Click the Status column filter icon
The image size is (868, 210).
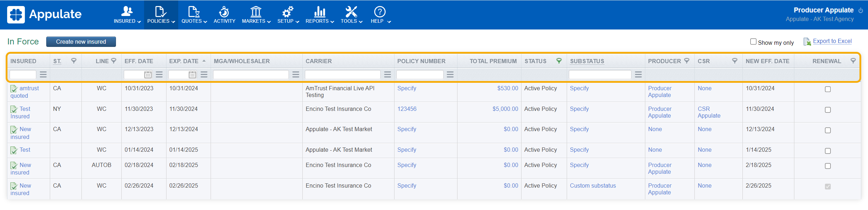tap(559, 61)
